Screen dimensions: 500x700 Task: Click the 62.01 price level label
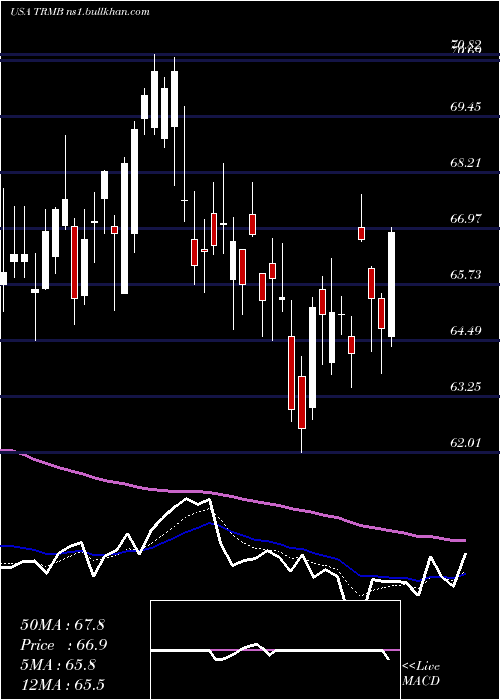(466, 443)
